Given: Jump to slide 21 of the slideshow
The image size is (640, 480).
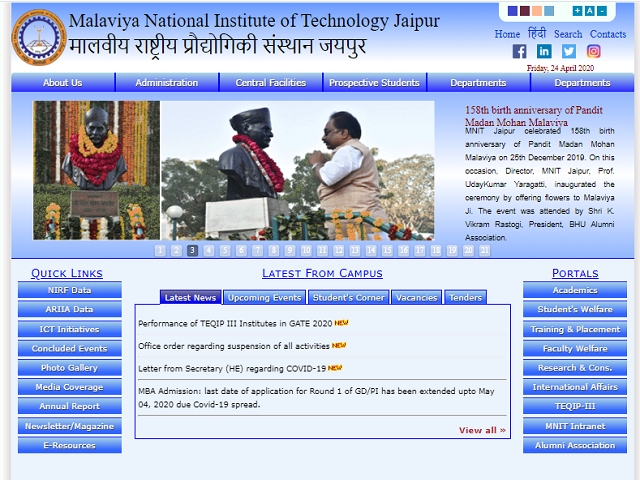Looking at the screenshot, I should tap(484, 250).
